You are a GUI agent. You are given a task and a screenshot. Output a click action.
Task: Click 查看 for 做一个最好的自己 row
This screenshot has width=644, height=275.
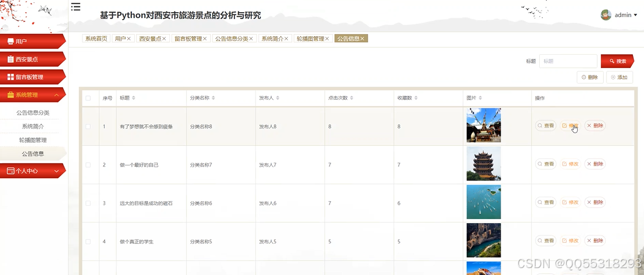click(546, 164)
